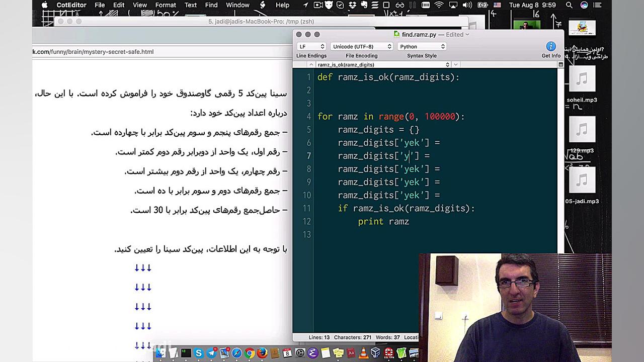644x362 pixels.
Task: Click the 'ramz_digits = {}' code line
Action: (378, 130)
